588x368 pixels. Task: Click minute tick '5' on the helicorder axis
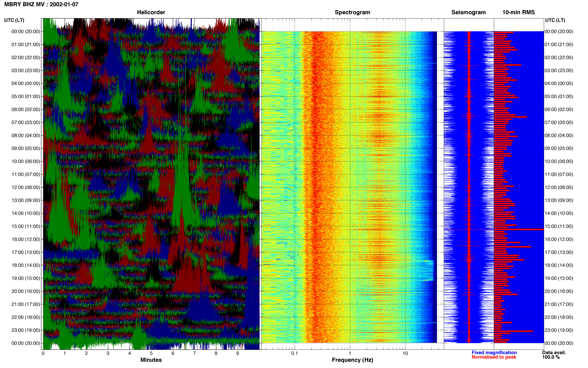coord(151,353)
